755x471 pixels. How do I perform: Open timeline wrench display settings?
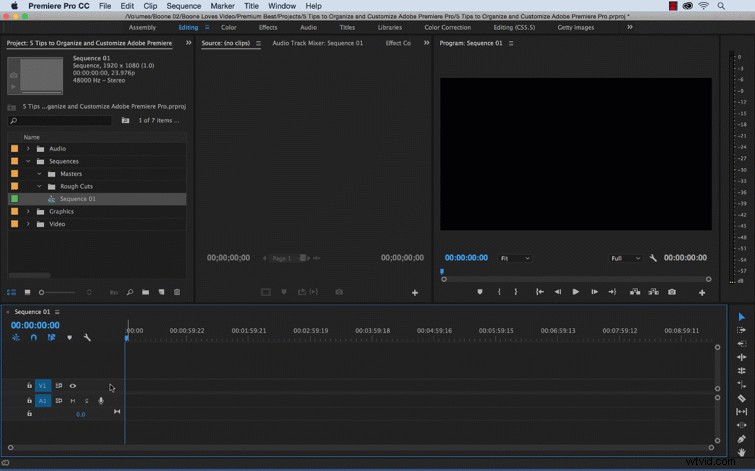[x=87, y=338]
